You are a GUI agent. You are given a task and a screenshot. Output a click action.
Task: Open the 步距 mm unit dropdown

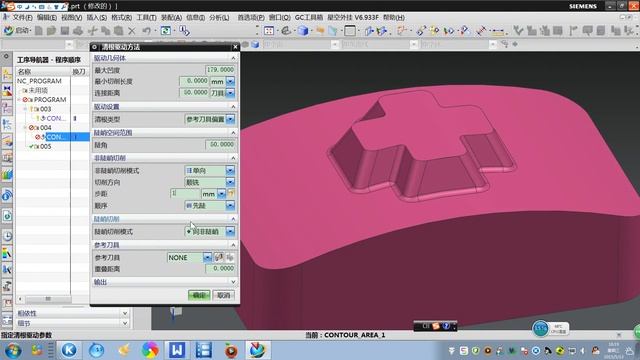[x=221, y=193]
